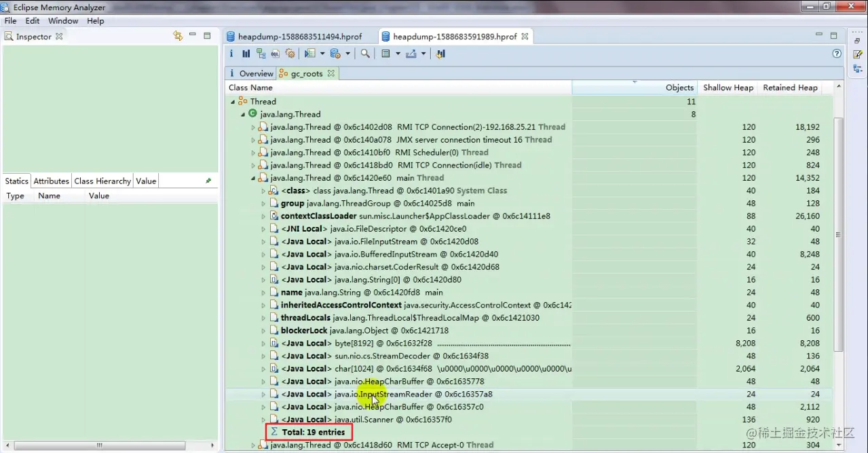Viewport: 868px width, 453px height.
Task: Open the Window menu
Action: click(x=63, y=21)
